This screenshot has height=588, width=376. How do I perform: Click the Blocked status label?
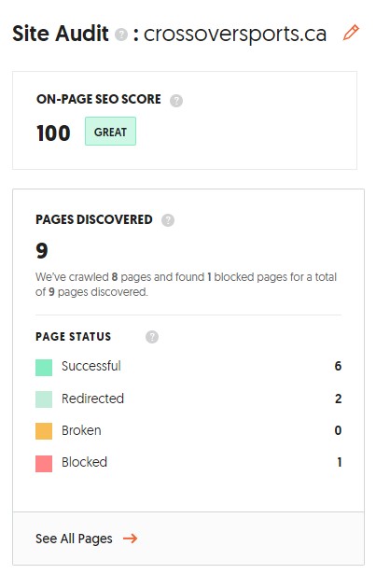click(x=84, y=462)
